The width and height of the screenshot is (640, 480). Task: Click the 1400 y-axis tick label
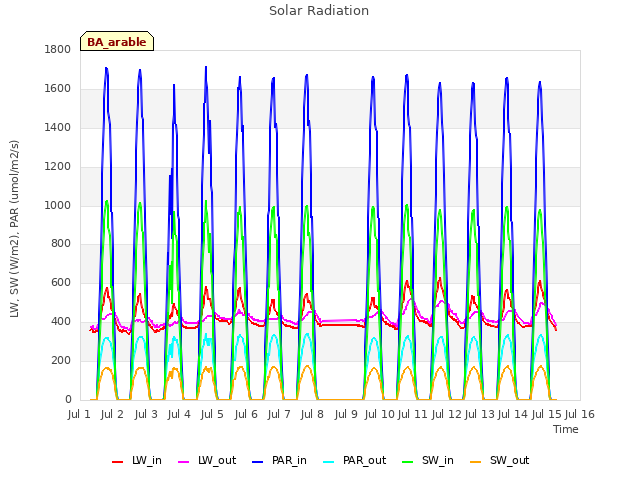[58, 127]
